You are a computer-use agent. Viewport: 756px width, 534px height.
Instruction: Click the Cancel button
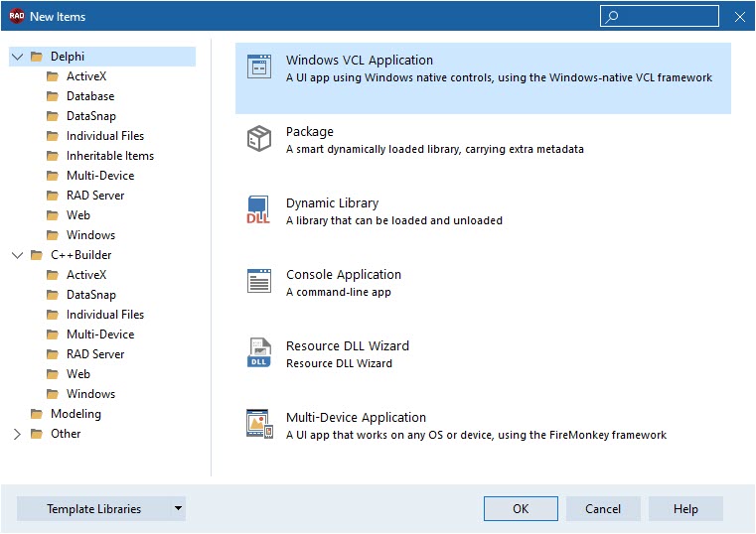click(603, 509)
